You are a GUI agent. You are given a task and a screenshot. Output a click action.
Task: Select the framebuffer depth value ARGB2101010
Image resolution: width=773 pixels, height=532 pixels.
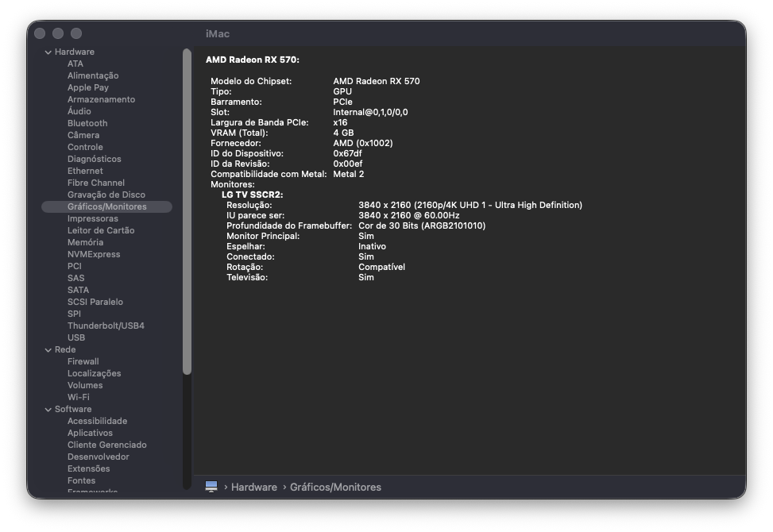422,226
